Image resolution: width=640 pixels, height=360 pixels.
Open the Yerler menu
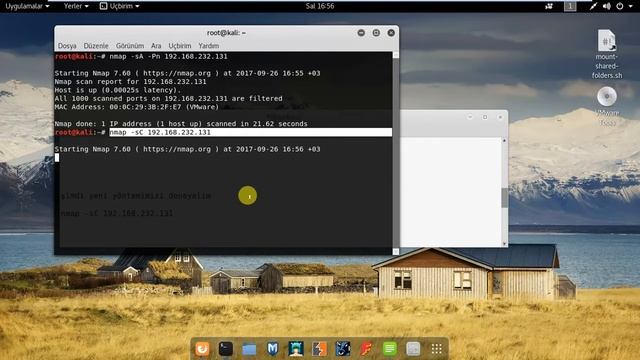(76, 6)
